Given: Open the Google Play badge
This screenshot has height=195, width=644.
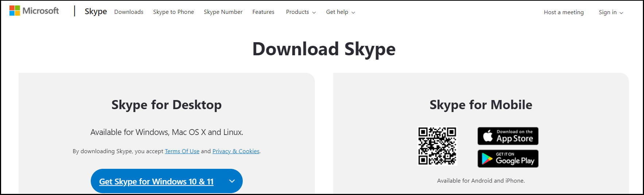Looking at the screenshot, I should [x=508, y=159].
